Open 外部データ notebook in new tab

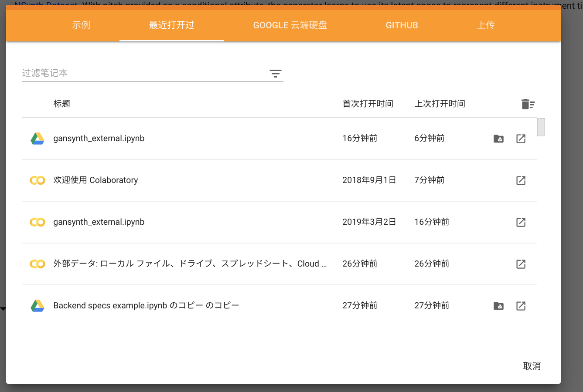point(521,264)
